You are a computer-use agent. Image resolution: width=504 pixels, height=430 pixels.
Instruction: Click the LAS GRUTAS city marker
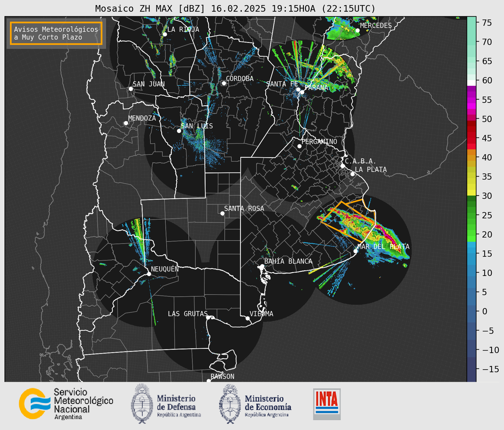tap(208, 318)
